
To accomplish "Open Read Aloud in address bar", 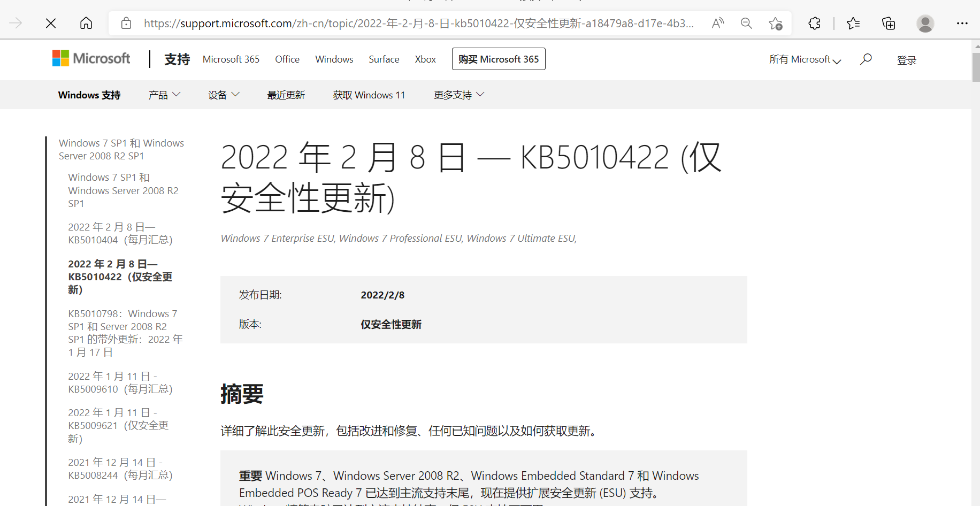I will point(718,23).
